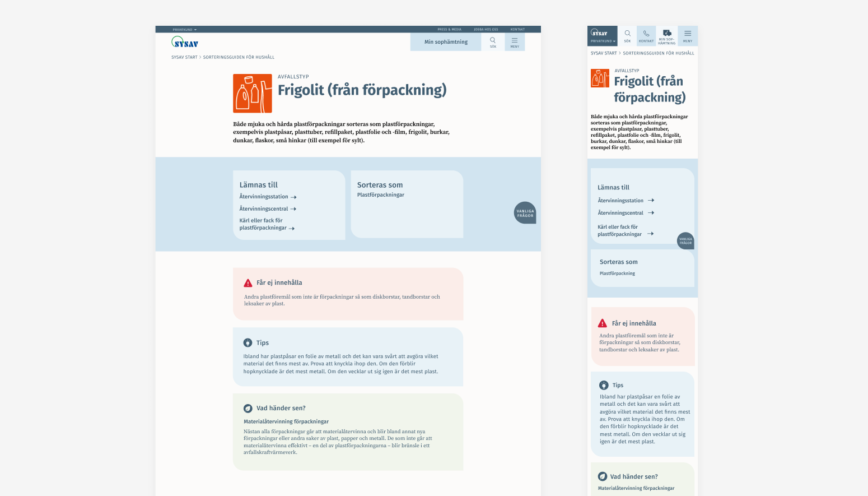This screenshot has height=496, width=868.
Task: Go to Sysav Start in the desktop breadcrumb
Action: tap(184, 57)
